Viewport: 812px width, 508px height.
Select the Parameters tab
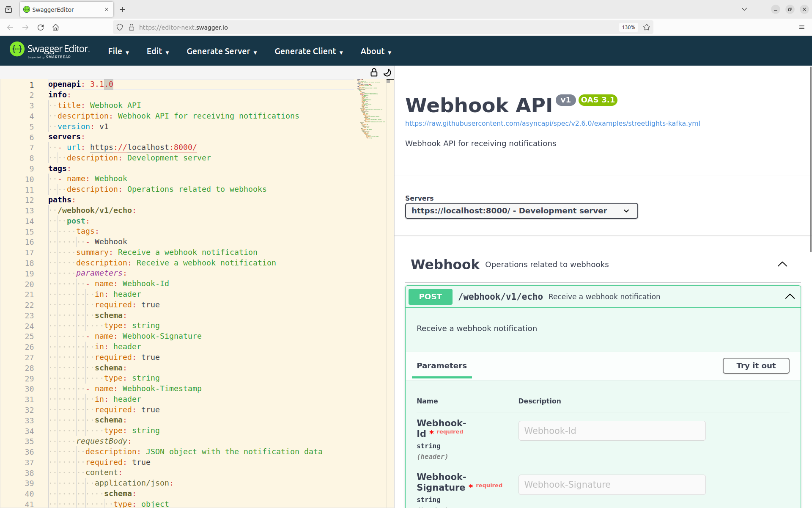click(442, 366)
